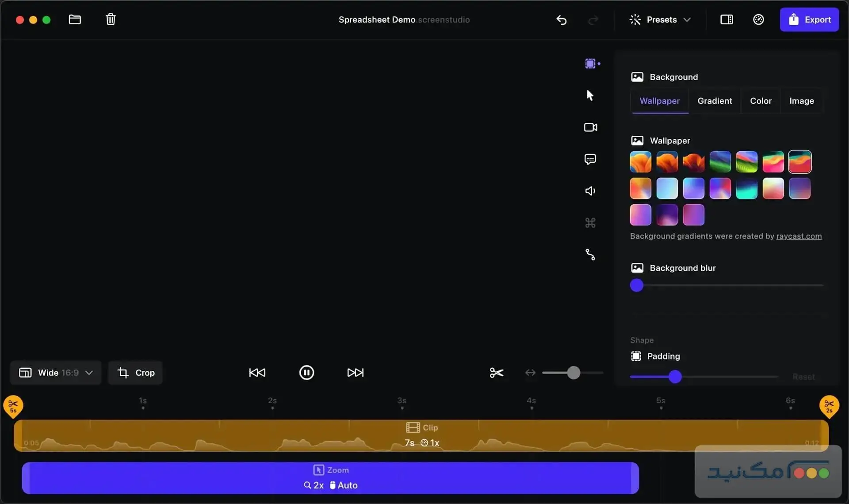Image resolution: width=849 pixels, height=504 pixels.
Task: Open the captions panel via speech bubble icon
Action: click(x=590, y=159)
